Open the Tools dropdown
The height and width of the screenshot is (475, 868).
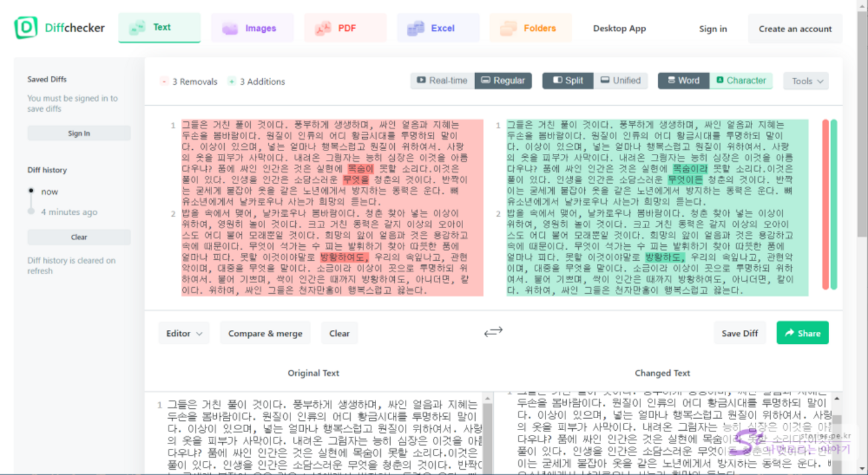click(806, 82)
